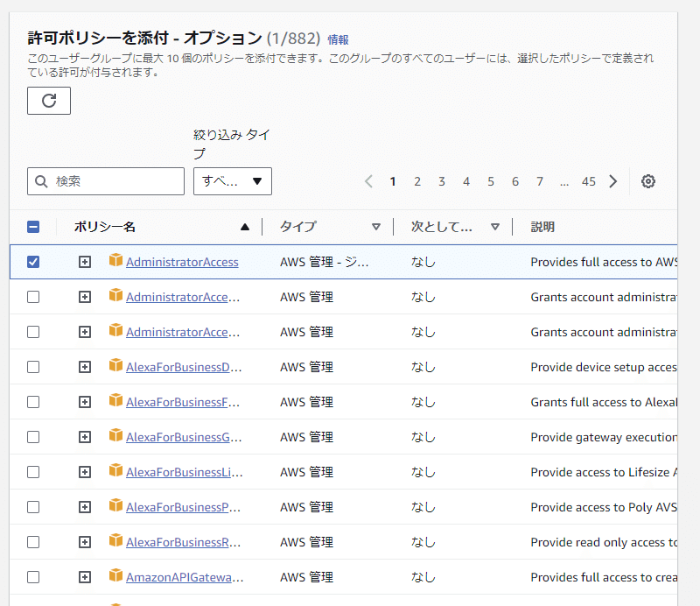Open the AlexaForBusinessG... policy link
The height and width of the screenshot is (606, 700).
click(x=184, y=437)
